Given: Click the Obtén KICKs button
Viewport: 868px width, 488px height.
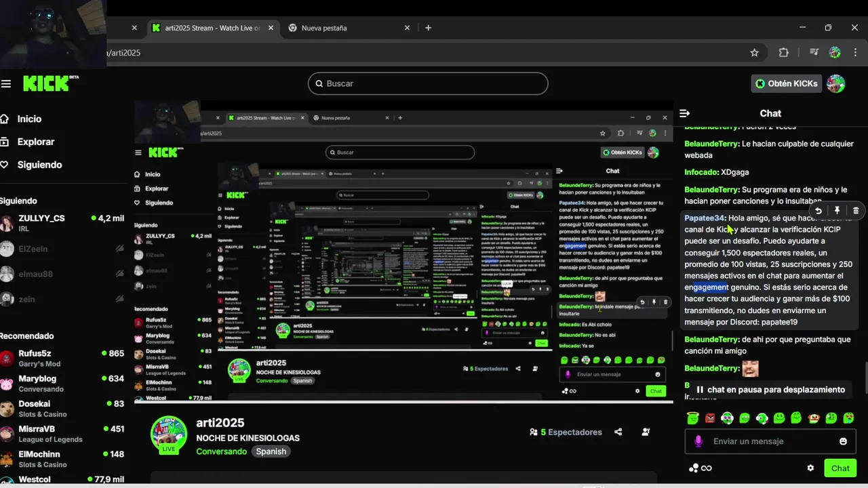Looking at the screenshot, I should pyautogui.click(x=787, y=83).
